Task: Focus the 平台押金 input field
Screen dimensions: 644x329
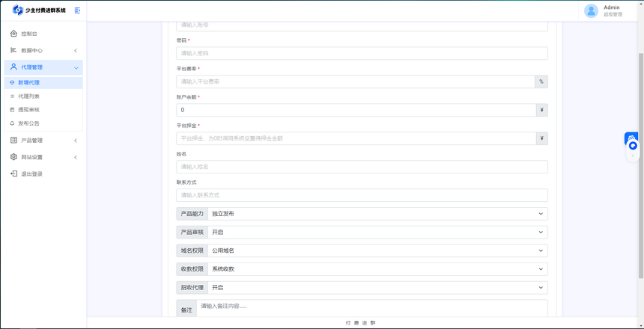Action: click(356, 138)
